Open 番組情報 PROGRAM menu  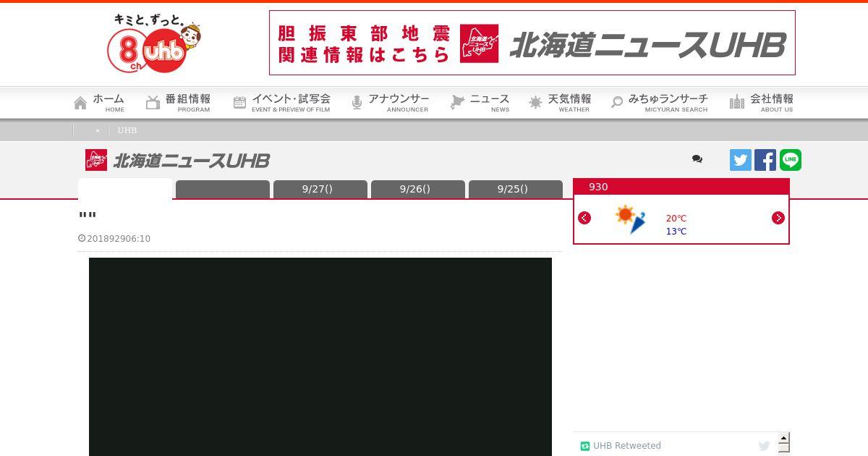pyautogui.click(x=178, y=103)
